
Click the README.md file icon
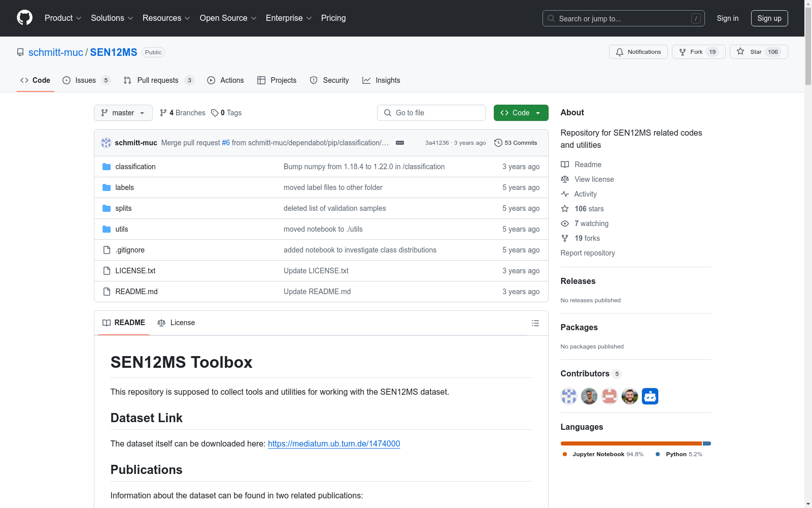107,292
